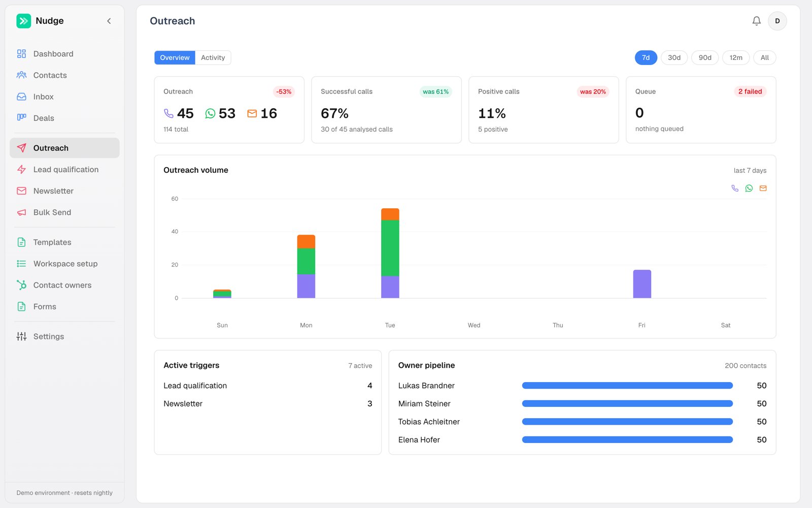Click the Friday purple bar
This screenshot has height=508, width=812.
coord(642,284)
